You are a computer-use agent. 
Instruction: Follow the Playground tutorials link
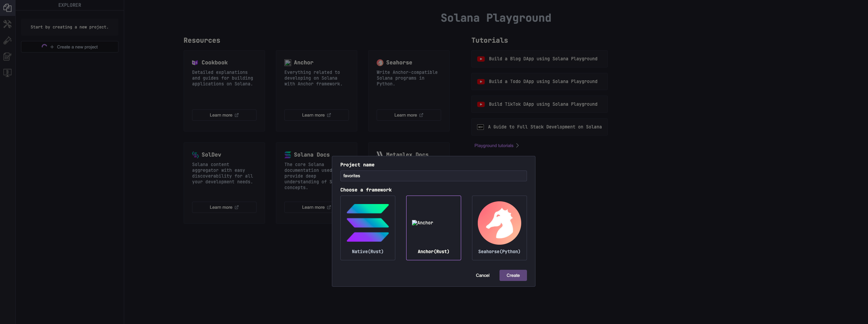tap(496, 146)
